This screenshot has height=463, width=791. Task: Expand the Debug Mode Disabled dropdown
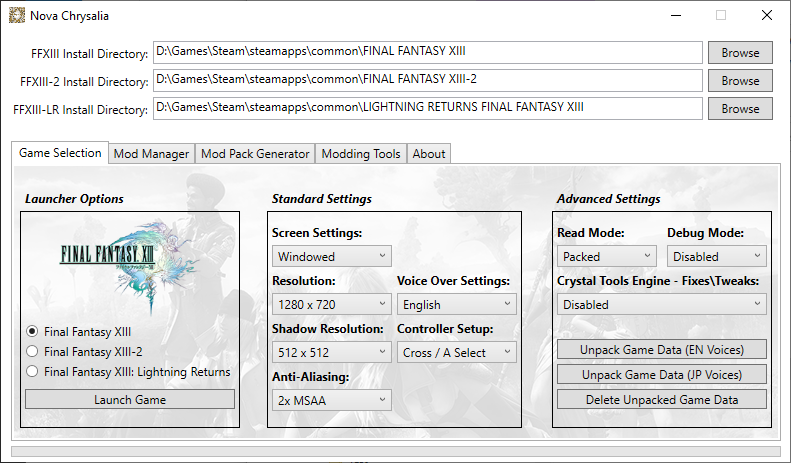tap(716, 256)
